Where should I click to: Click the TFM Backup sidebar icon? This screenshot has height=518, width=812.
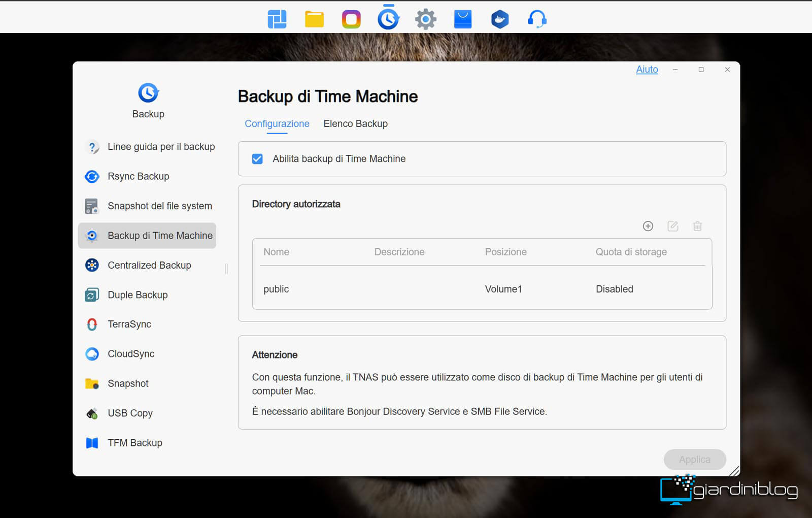click(92, 443)
